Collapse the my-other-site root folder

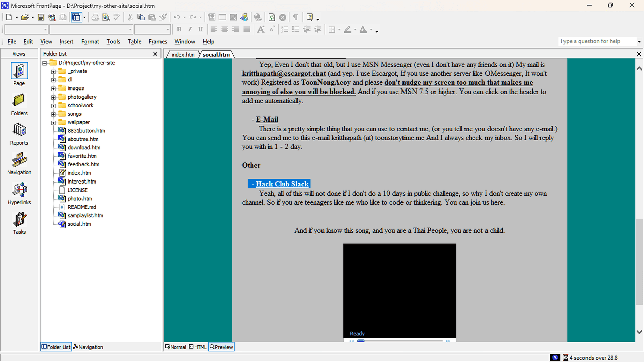tap(45, 63)
